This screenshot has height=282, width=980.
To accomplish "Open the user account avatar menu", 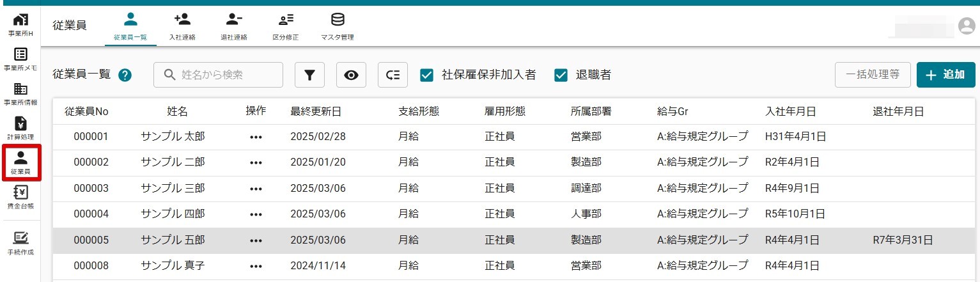I will coord(967,26).
